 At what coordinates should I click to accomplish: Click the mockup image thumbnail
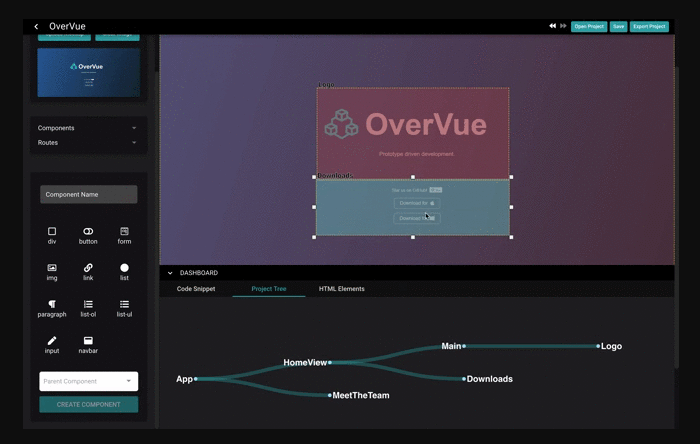88,72
